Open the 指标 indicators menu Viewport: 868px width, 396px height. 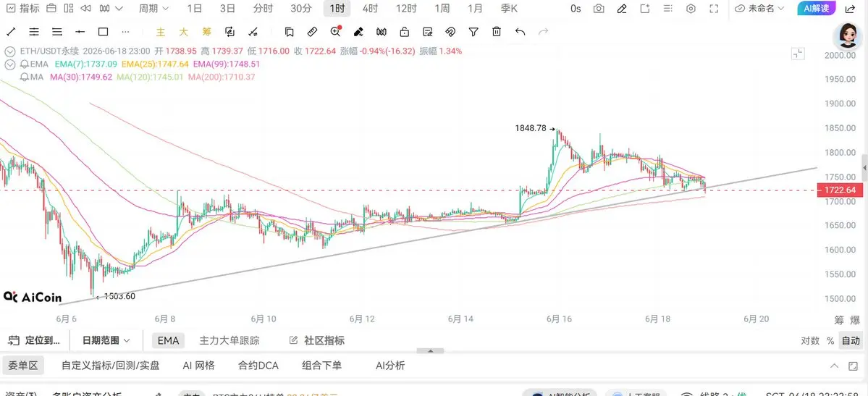(x=22, y=8)
